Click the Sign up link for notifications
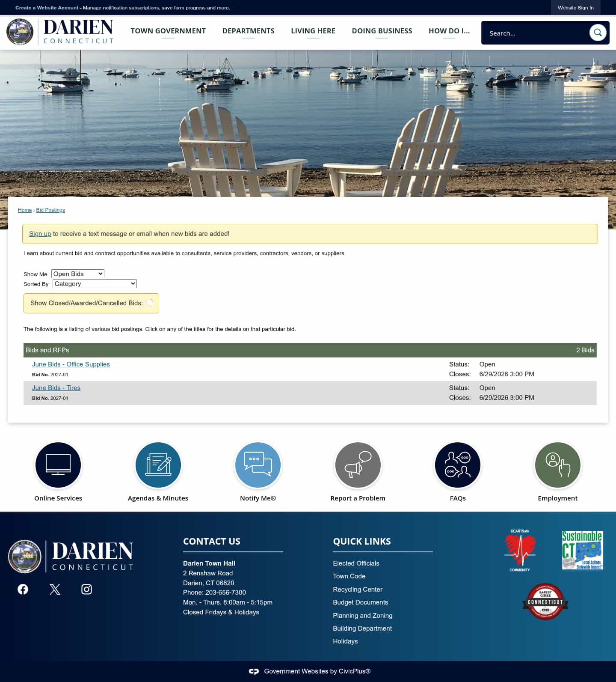The height and width of the screenshot is (682, 616). click(x=40, y=234)
